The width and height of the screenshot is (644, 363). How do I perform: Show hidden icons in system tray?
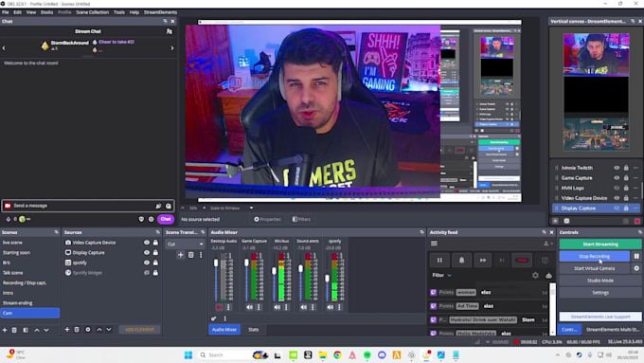click(557, 354)
